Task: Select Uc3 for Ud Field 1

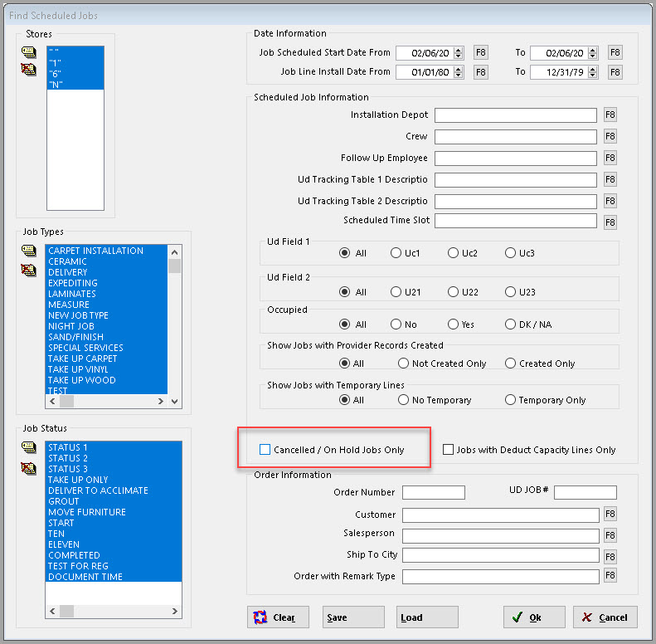Action: click(x=510, y=253)
